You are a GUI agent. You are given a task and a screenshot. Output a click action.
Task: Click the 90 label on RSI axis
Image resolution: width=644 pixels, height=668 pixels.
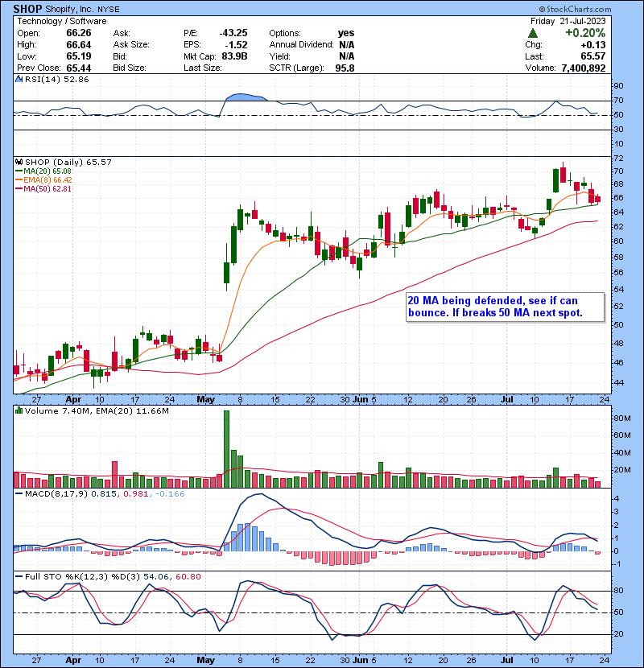point(618,85)
